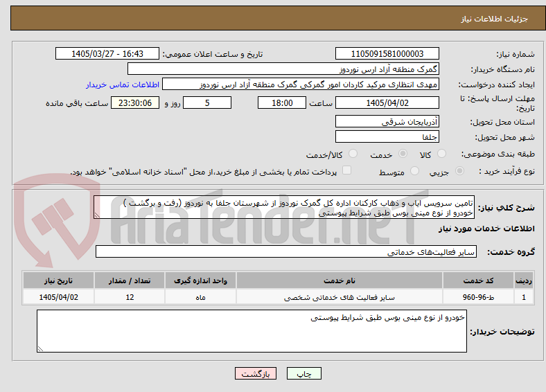Click the تاریخ نیاز column header
This screenshot has height=392, width=546.
(58, 280)
